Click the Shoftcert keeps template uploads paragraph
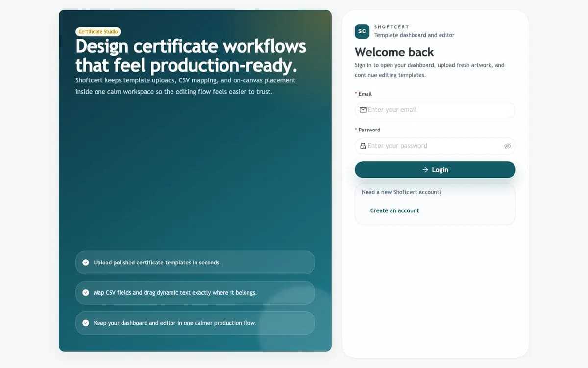 [185, 86]
